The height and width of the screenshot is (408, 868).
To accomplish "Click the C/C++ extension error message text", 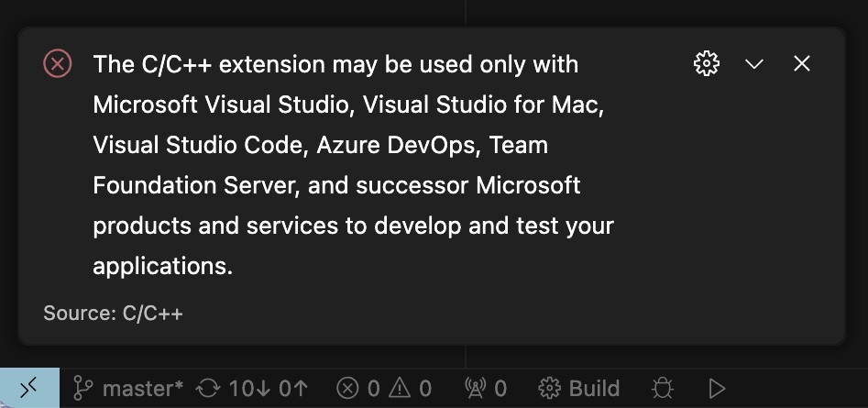I will [x=354, y=165].
